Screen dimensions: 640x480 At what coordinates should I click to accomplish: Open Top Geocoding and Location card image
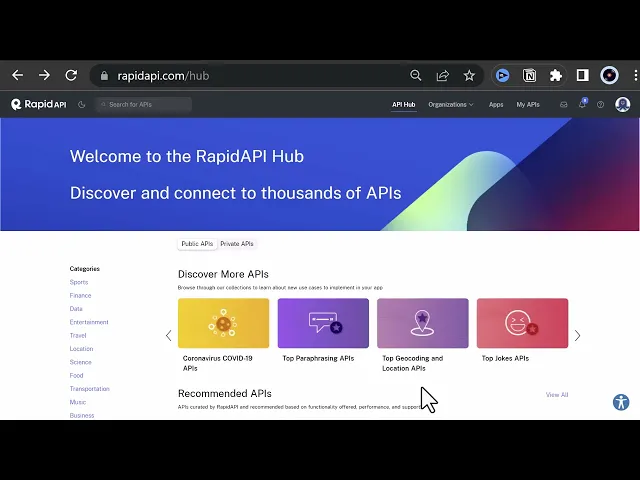point(423,323)
